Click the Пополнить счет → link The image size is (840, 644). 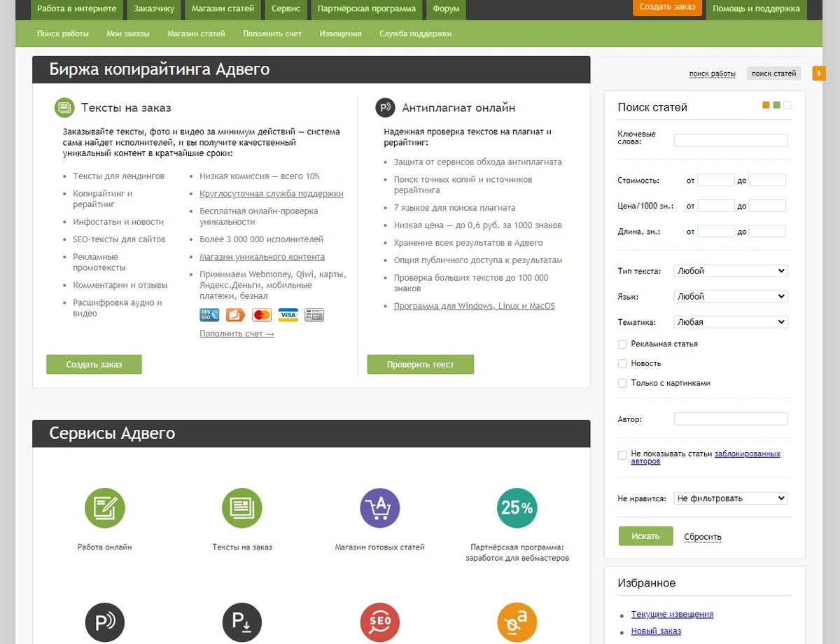[x=237, y=334]
